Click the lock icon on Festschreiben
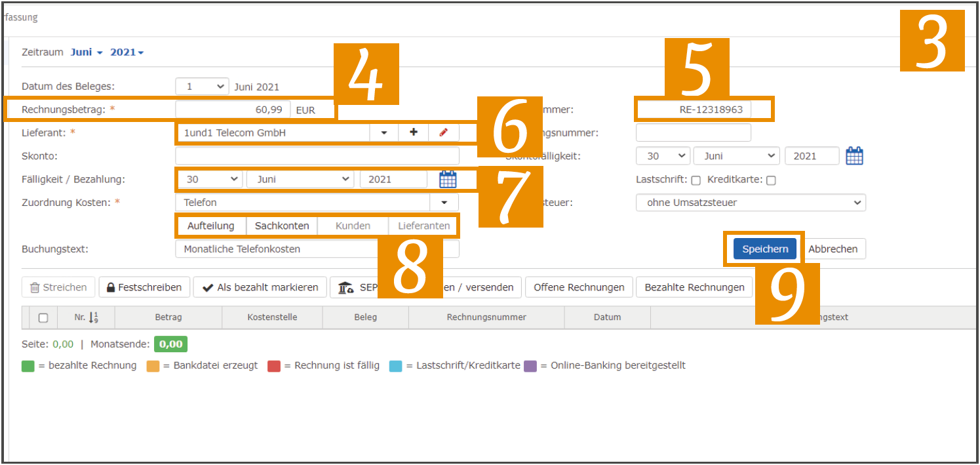980x465 pixels. click(111, 287)
